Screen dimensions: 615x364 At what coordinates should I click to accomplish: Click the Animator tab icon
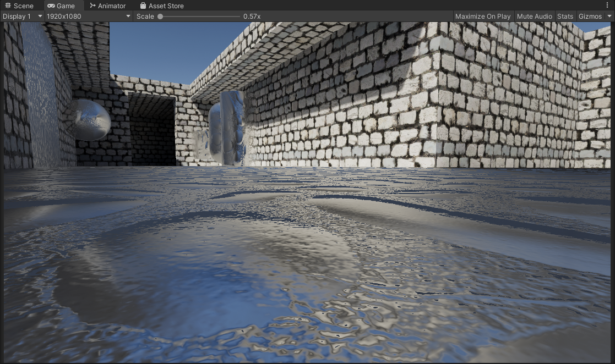click(92, 5)
